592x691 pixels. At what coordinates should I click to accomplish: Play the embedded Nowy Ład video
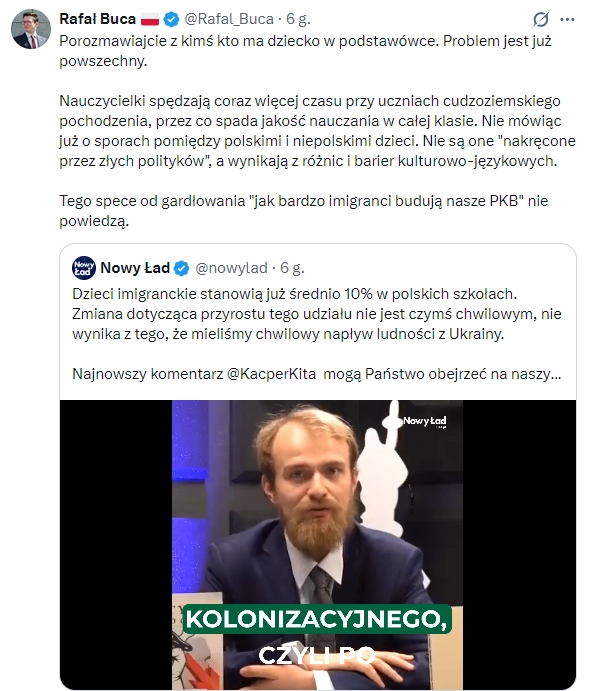pos(317,545)
